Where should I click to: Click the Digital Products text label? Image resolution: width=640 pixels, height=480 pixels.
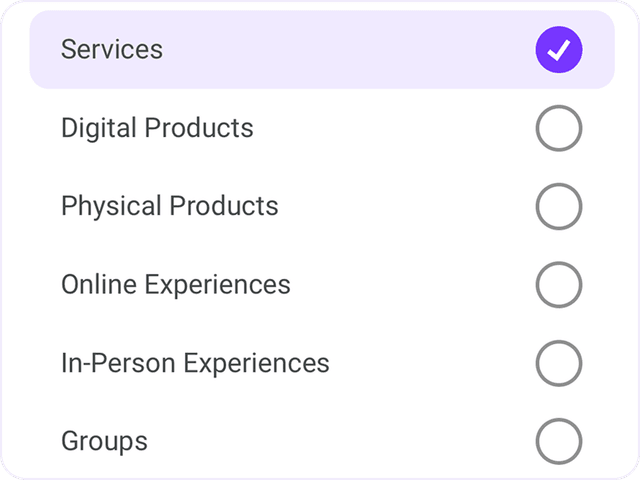(x=157, y=128)
